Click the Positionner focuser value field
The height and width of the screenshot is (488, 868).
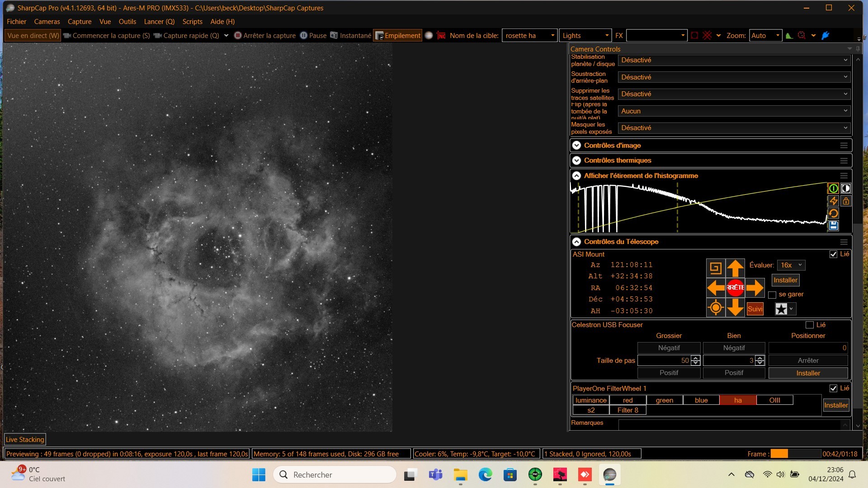[x=808, y=348]
